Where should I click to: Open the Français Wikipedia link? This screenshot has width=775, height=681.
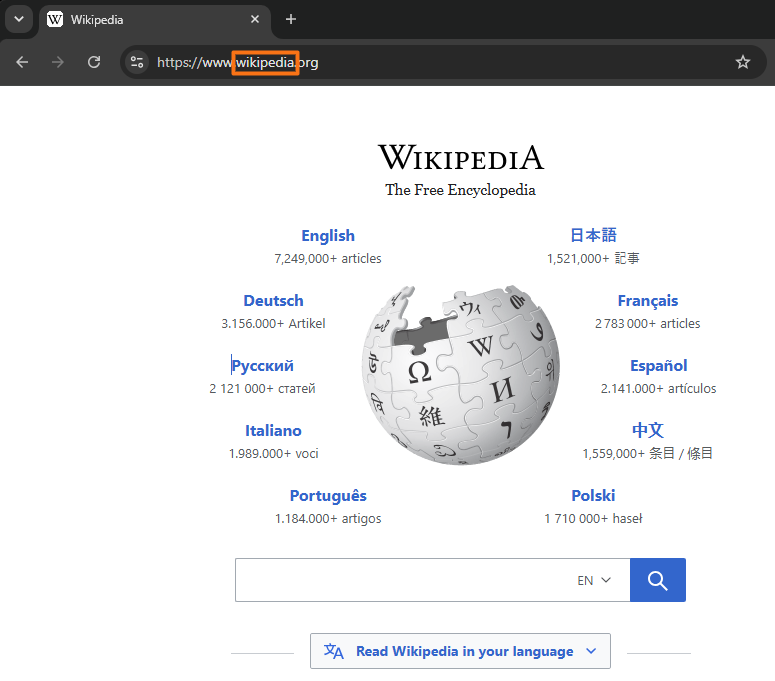click(647, 300)
